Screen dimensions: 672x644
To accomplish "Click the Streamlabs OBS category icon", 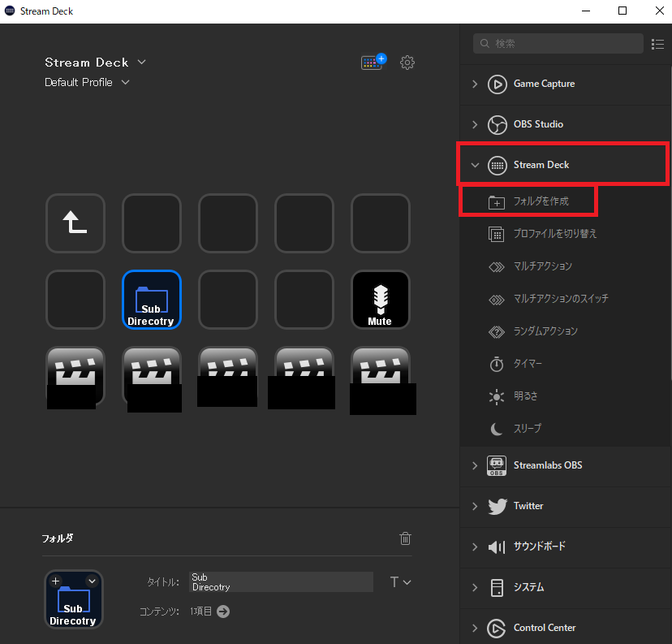I will pyautogui.click(x=497, y=465).
